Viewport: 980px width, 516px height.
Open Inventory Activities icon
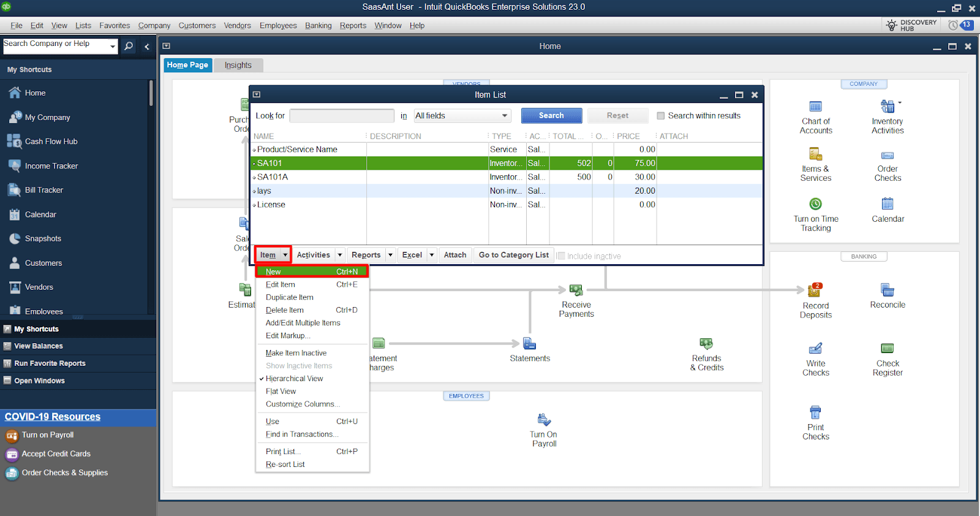tap(887, 106)
